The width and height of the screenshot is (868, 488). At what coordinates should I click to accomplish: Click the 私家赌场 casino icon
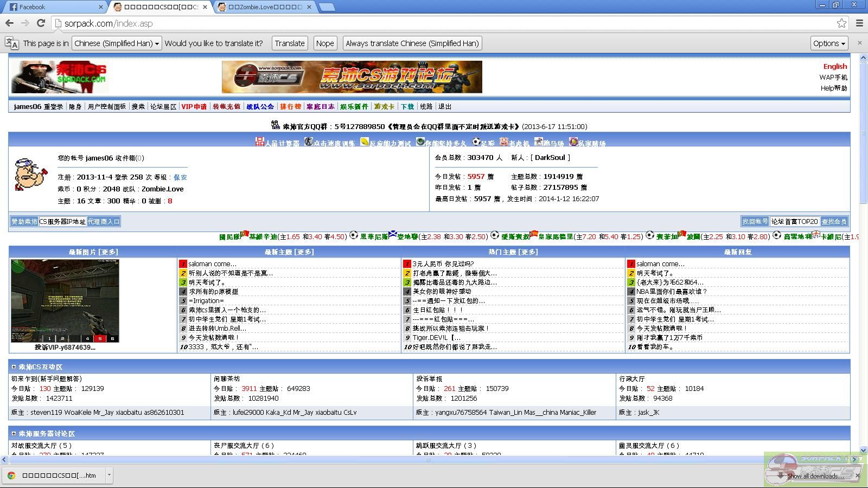point(573,142)
